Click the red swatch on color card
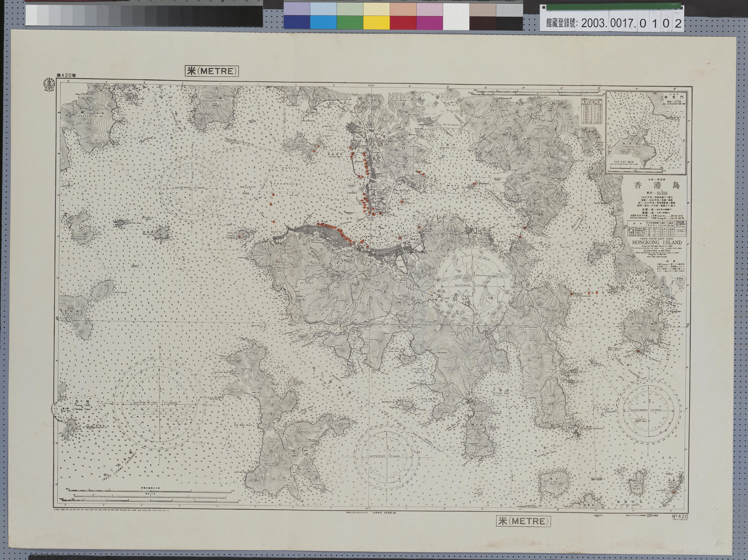748x560 pixels. pyautogui.click(x=403, y=23)
